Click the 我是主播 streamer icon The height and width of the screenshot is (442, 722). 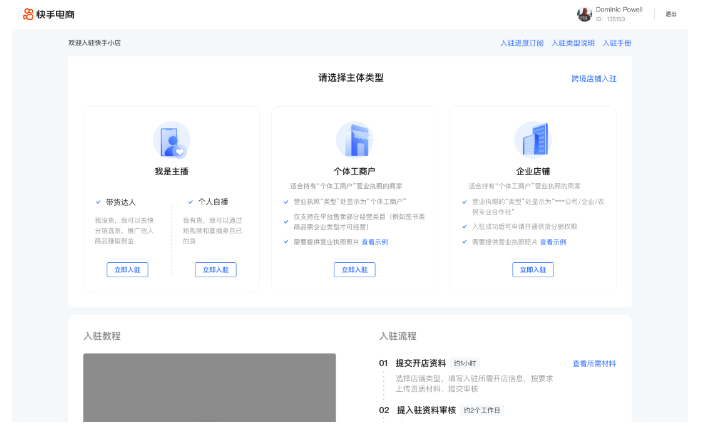[x=171, y=140]
